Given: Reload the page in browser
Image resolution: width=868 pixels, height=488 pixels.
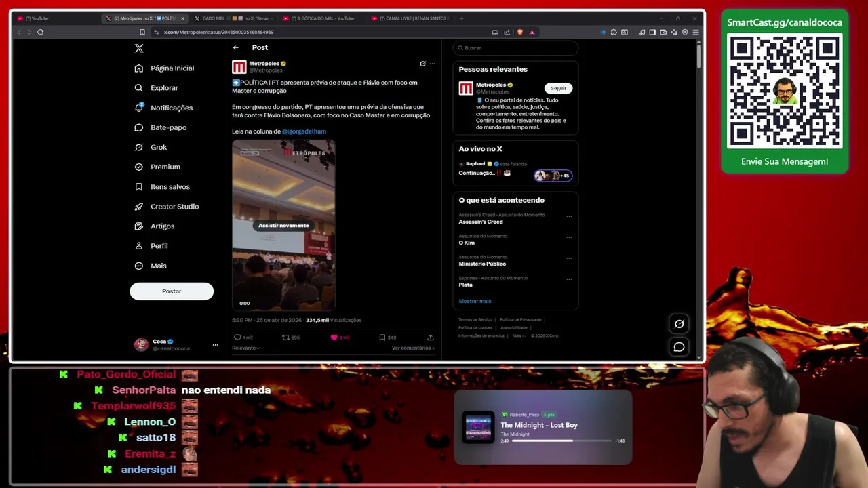Looking at the screenshot, I should click(40, 32).
